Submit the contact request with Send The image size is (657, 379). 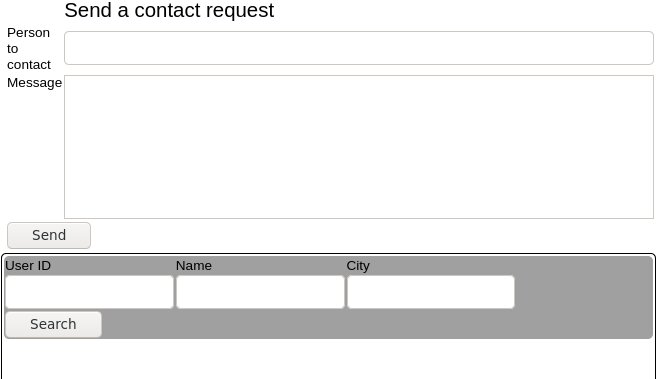tap(49, 235)
